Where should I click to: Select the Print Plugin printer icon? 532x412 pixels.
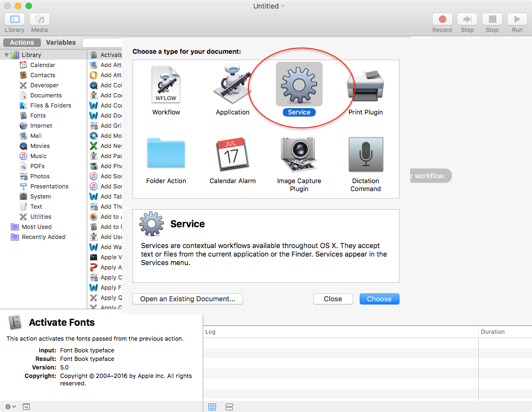pos(365,86)
